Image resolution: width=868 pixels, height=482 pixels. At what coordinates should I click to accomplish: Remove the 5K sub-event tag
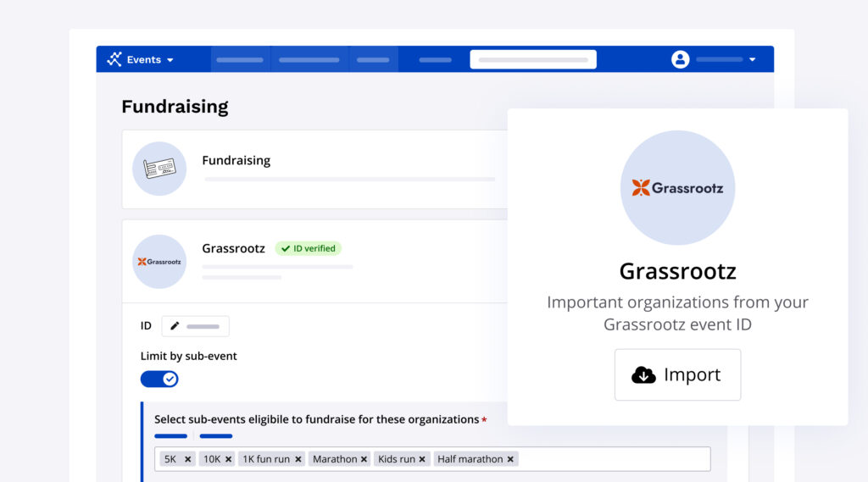187,459
